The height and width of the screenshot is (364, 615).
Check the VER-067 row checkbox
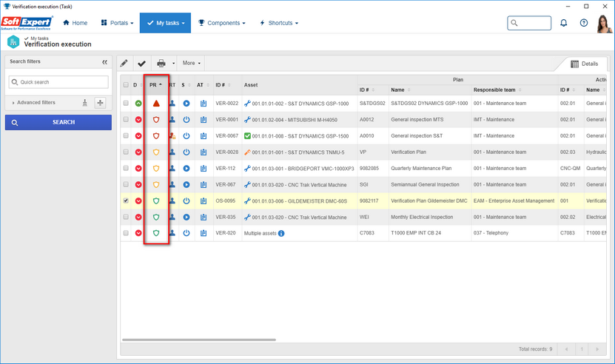point(126,184)
